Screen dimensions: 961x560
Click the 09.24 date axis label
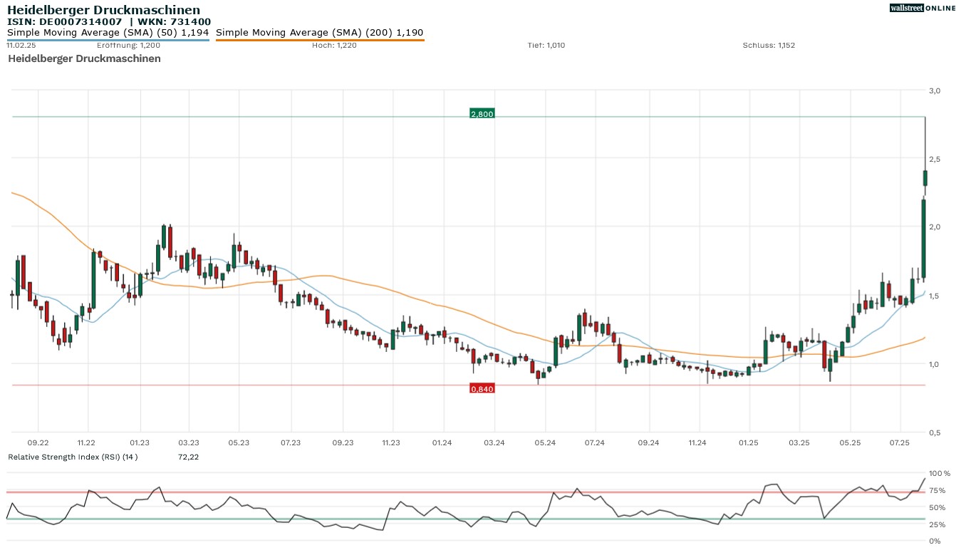coord(648,443)
